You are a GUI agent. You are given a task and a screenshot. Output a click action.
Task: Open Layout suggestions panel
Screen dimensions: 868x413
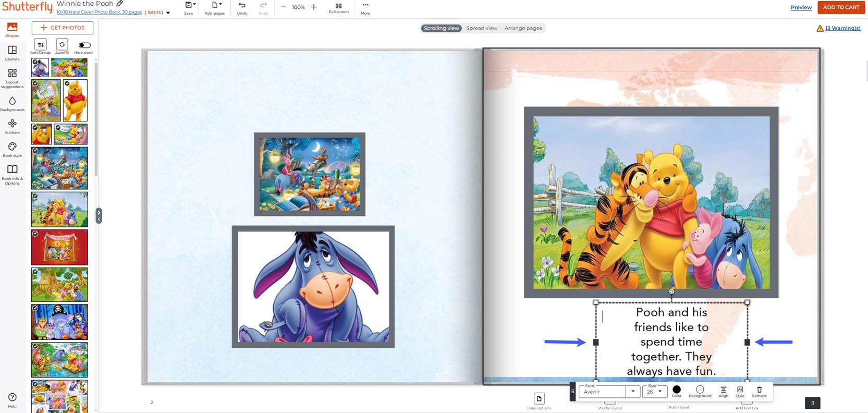tap(12, 78)
